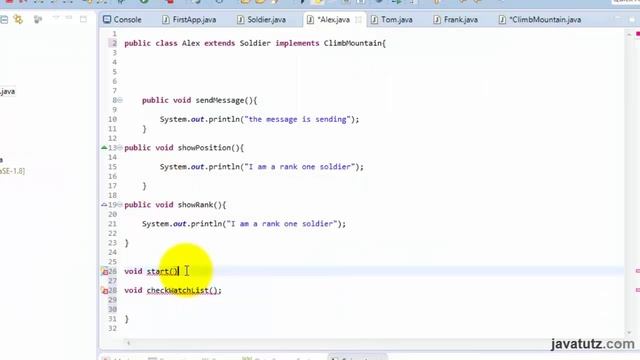Click the overview ruler error mark for line 26
Screen dimensions: 640x360
point(638,271)
